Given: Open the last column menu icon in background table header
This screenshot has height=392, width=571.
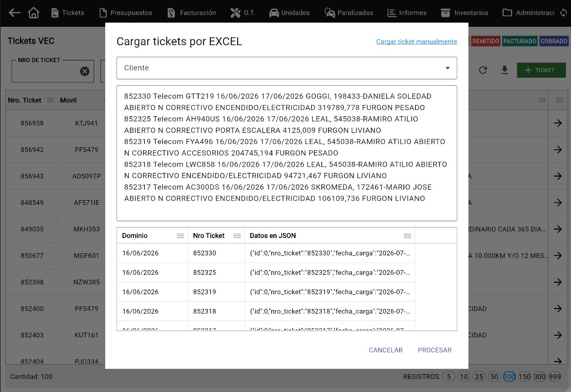Looking at the screenshot, I should pos(560,100).
